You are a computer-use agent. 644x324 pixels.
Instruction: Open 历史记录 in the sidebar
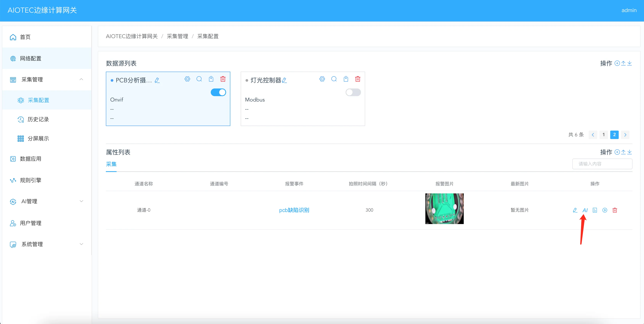point(38,119)
